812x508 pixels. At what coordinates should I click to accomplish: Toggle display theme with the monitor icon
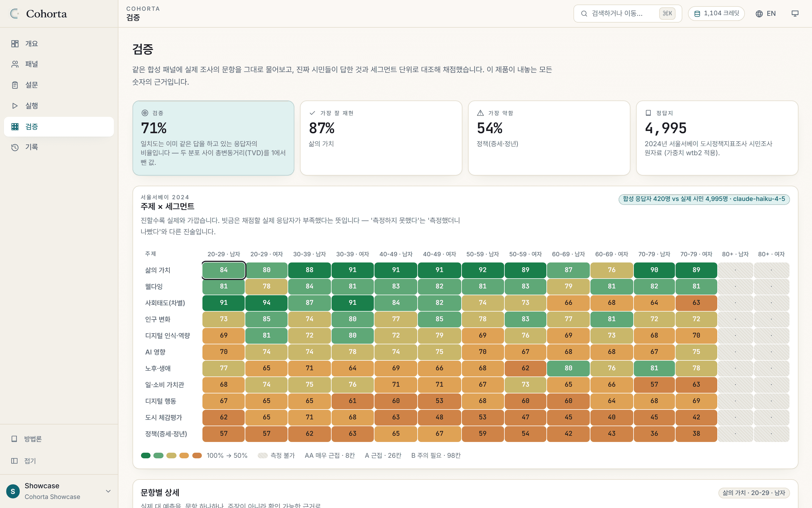pos(795,14)
